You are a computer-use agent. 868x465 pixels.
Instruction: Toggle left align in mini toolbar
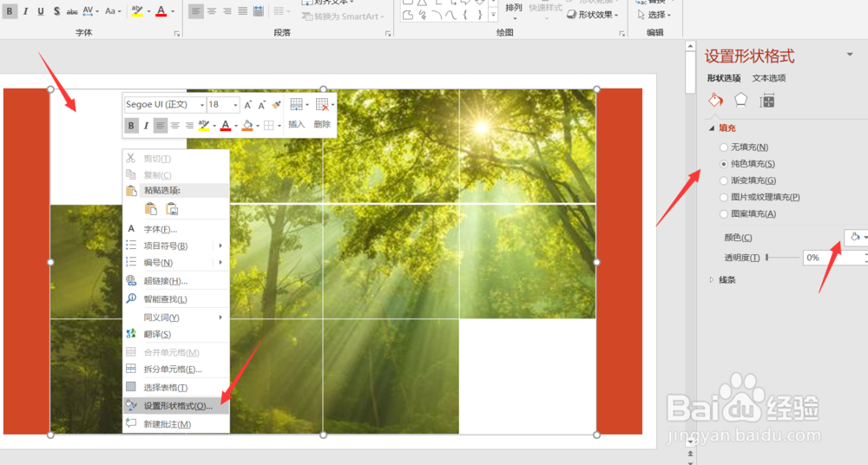coord(161,126)
